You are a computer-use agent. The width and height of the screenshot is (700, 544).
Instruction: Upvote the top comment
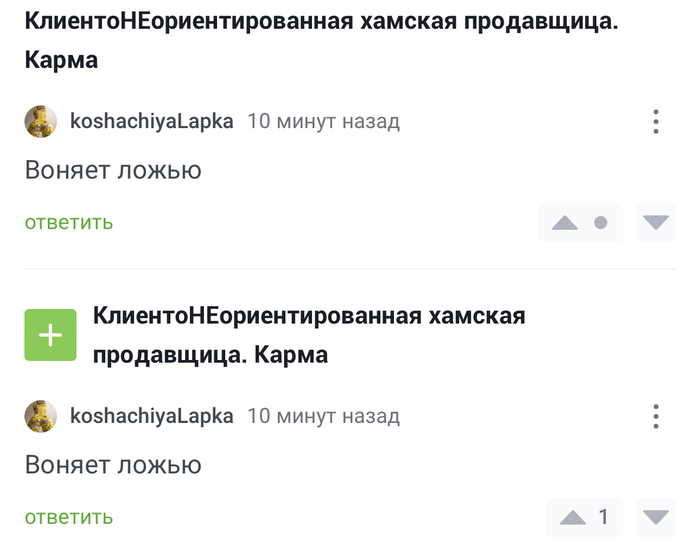565,222
